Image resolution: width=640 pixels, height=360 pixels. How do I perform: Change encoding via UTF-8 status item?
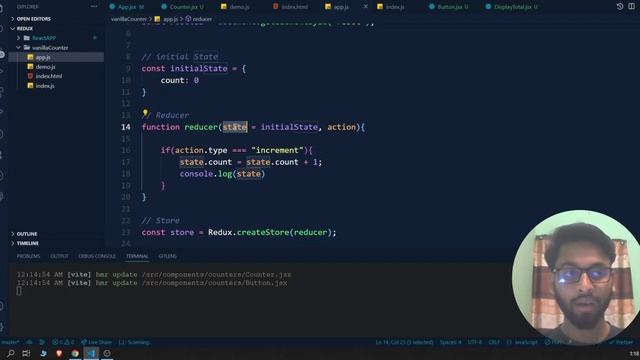pyautogui.click(x=475, y=342)
